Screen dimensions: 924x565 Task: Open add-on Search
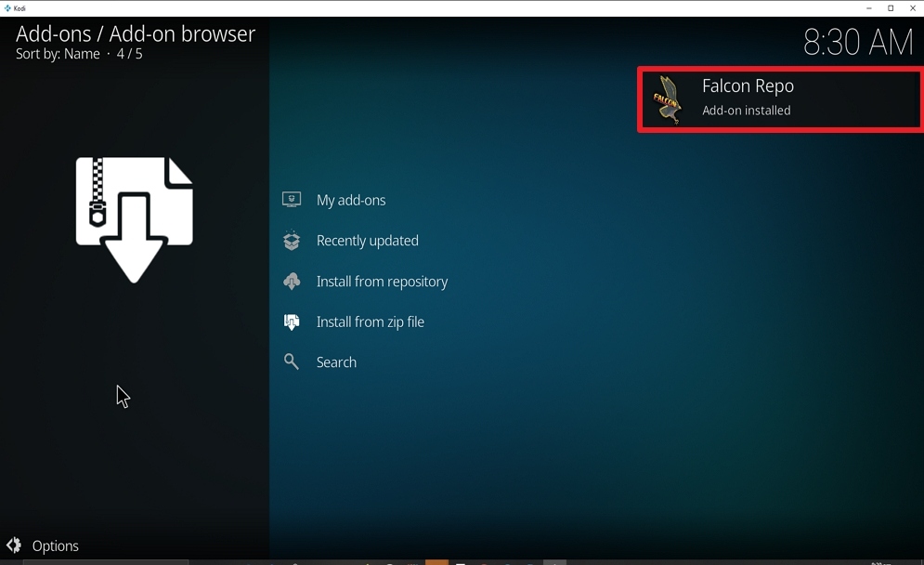coord(336,362)
